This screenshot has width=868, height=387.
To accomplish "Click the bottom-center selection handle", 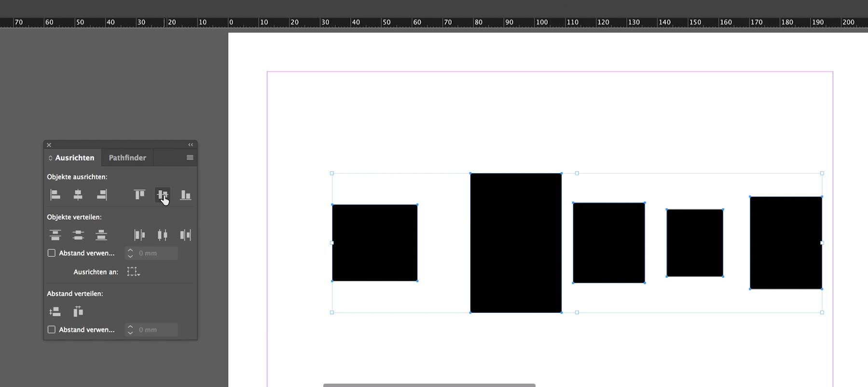I will (x=577, y=313).
